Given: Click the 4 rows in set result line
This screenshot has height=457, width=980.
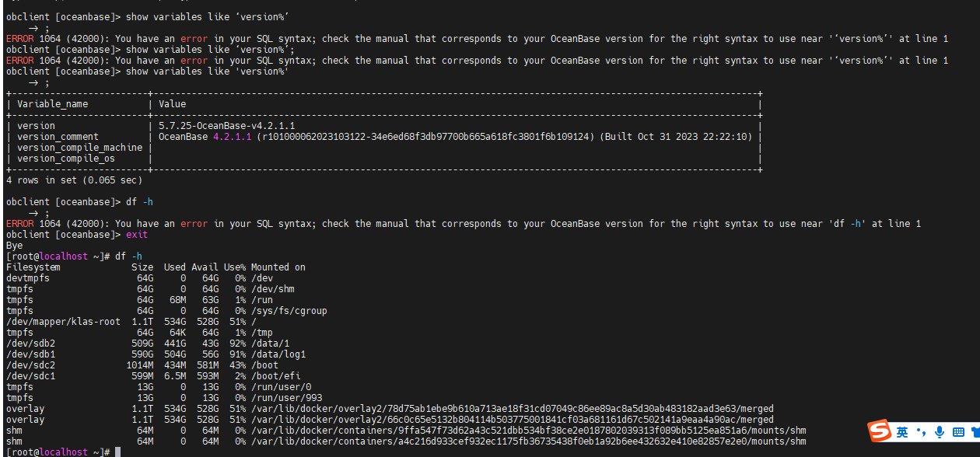Looking at the screenshot, I should click(75, 180).
